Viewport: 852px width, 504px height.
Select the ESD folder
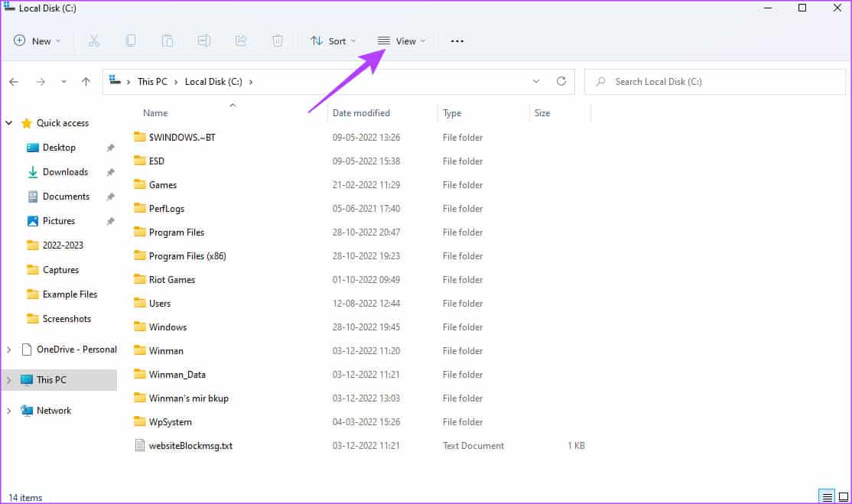tap(157, 161)
